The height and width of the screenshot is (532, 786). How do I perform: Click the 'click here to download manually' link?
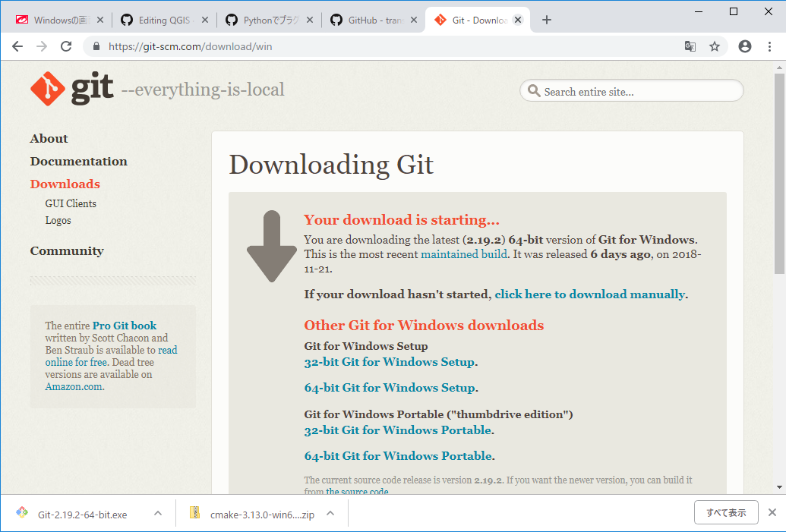click(x=589, y=294)
